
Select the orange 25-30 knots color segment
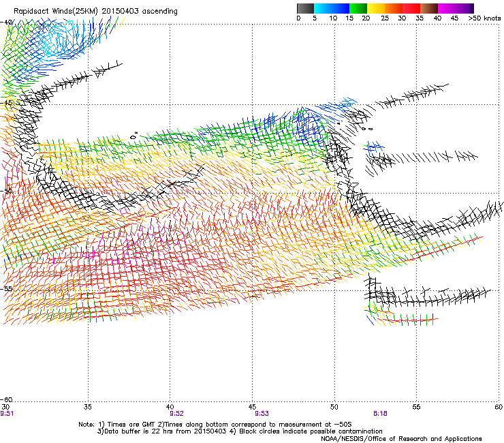[394, 8]
